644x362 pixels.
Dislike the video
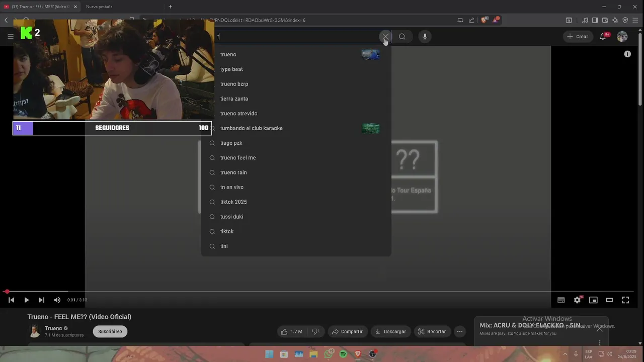(x=315, y=332)
